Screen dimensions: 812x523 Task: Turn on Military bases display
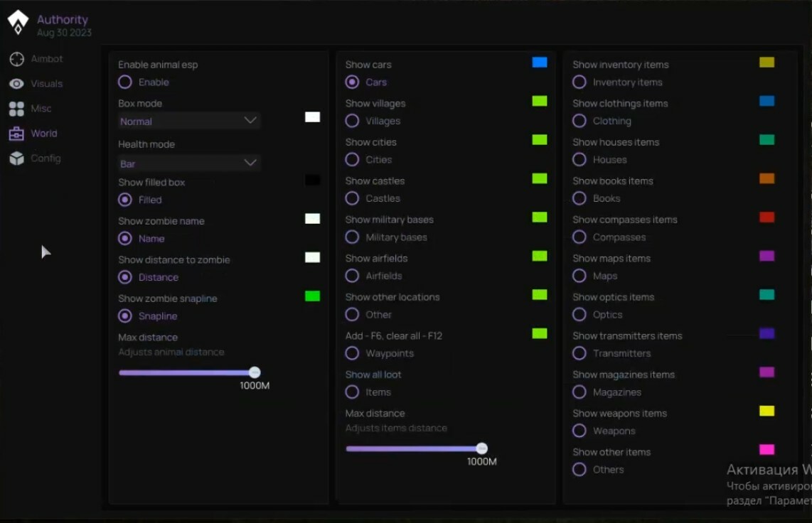tap(352, 237)
